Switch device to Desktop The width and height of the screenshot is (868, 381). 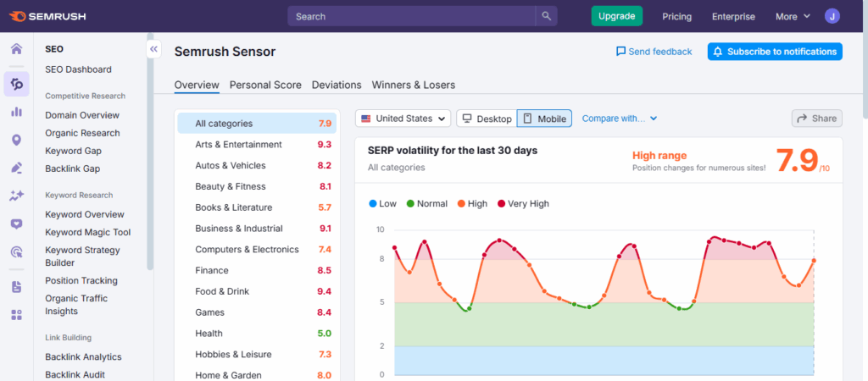487,119
